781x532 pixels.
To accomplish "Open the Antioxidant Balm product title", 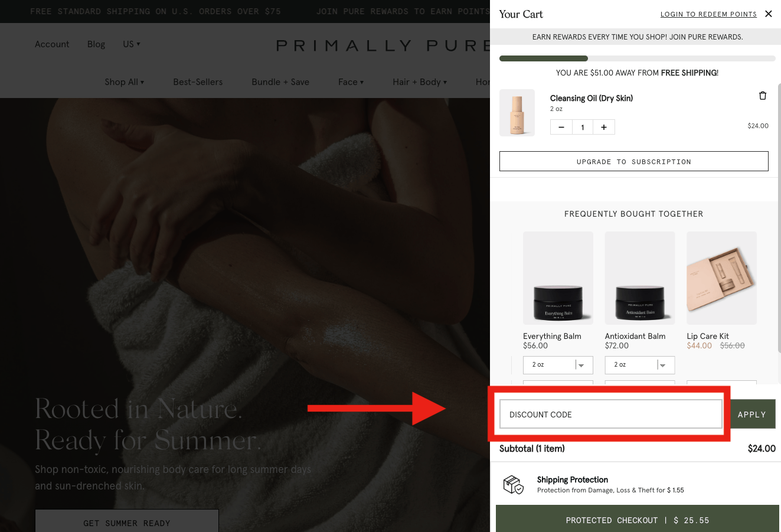I will point(635,336).
